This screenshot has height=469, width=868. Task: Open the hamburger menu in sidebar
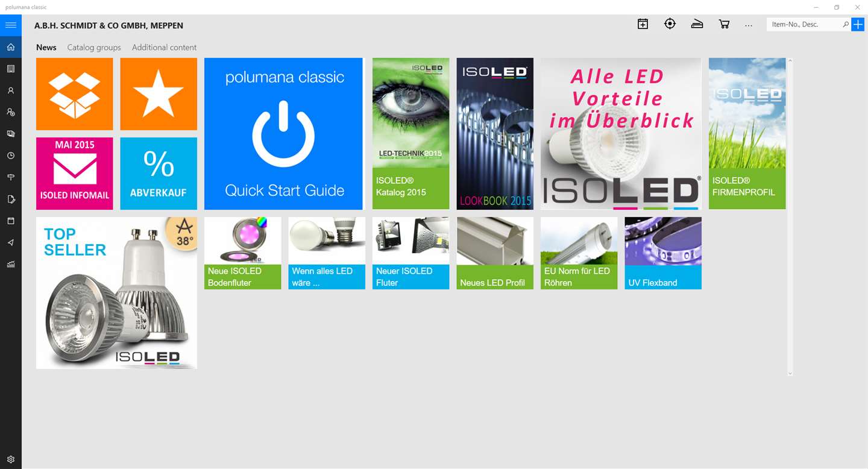tap(11, 25)
